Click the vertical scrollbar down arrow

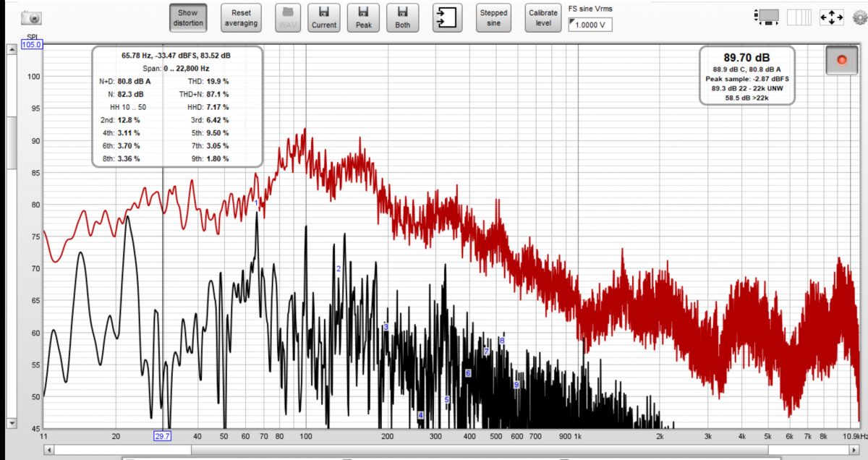tap(12, 422)
